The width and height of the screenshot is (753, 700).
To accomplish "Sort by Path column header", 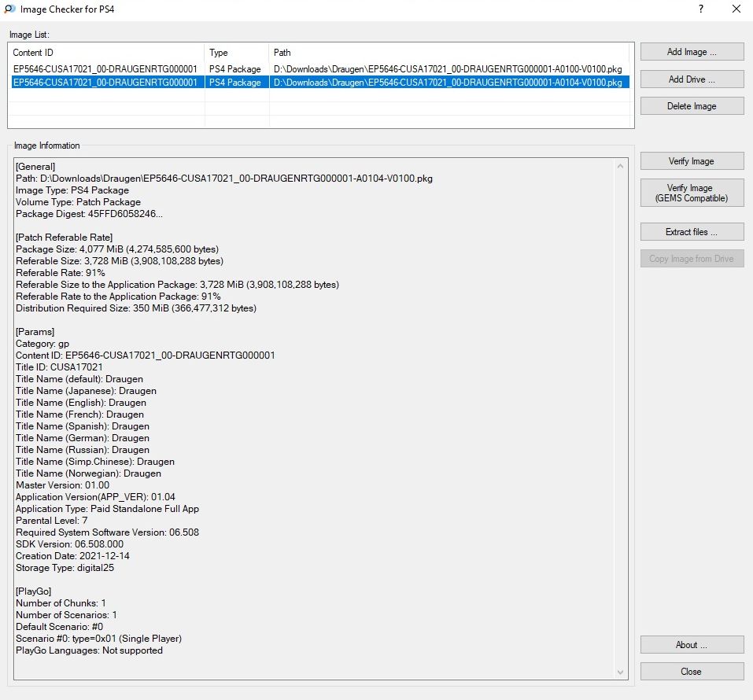I will [x=449, y=53].
